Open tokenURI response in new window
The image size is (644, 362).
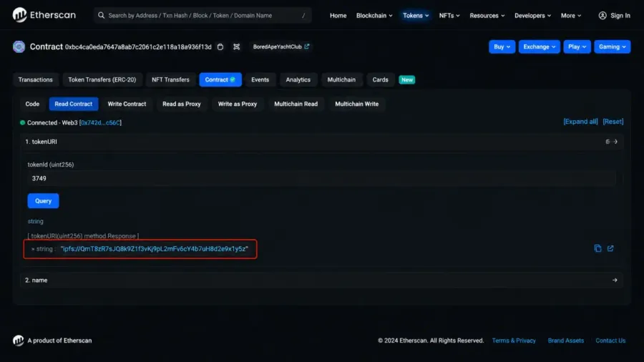pos(610,248)
